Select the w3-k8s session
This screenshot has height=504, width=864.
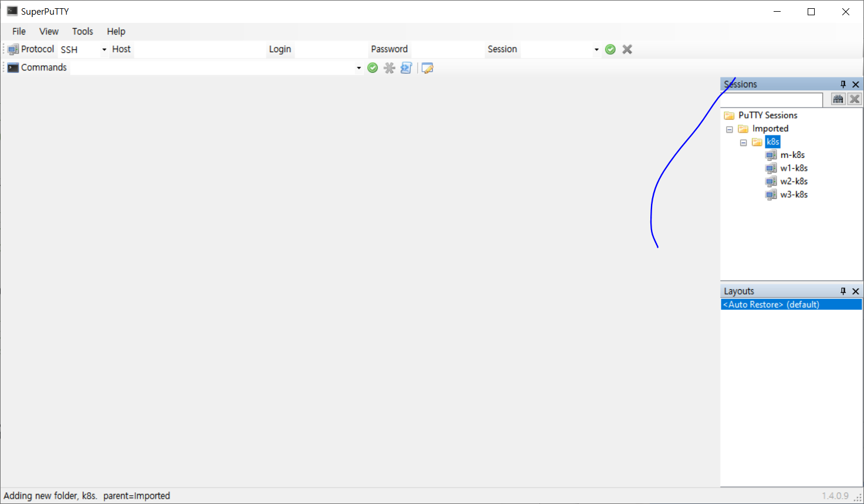pos(794,194)
